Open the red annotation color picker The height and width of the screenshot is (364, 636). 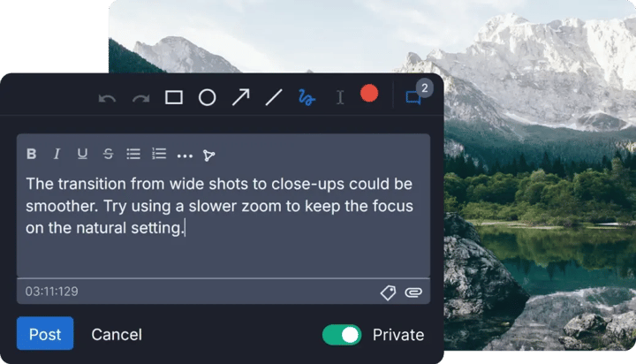click(x=369, y=94)
